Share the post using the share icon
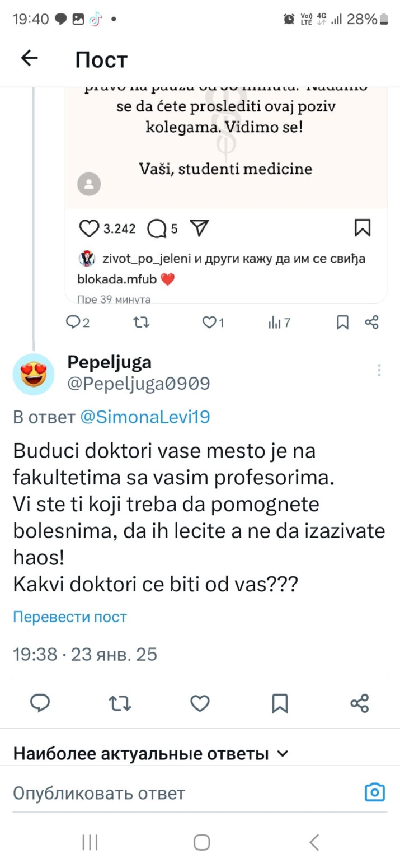Image resolution: width=400 pixels, height=868 pixels. (x=359, y=703)
